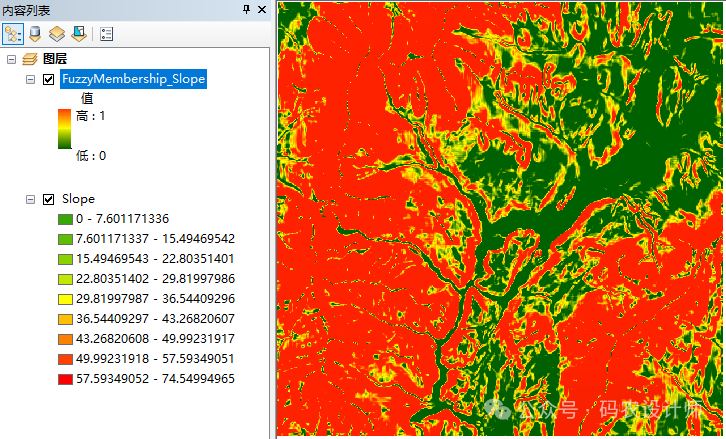Toggle FuzzyMembership_Slope layer visibility checkbox
Screen dimensions: 726x439
pos(48,79)
